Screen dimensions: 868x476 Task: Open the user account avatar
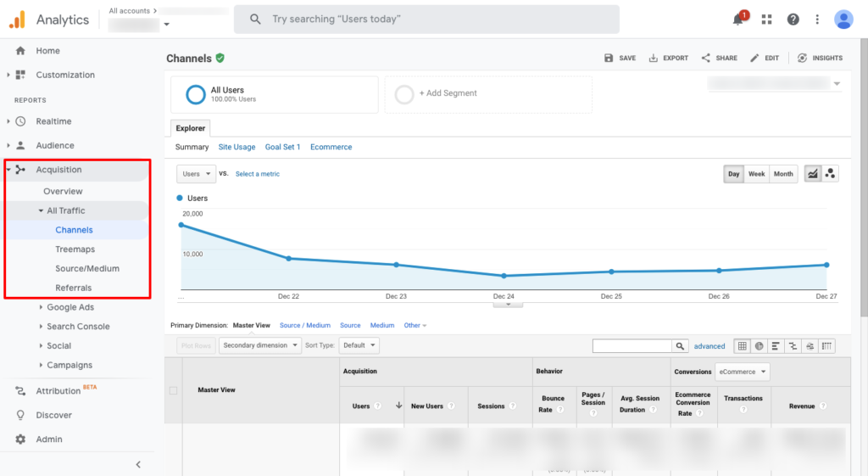(843, 20)
